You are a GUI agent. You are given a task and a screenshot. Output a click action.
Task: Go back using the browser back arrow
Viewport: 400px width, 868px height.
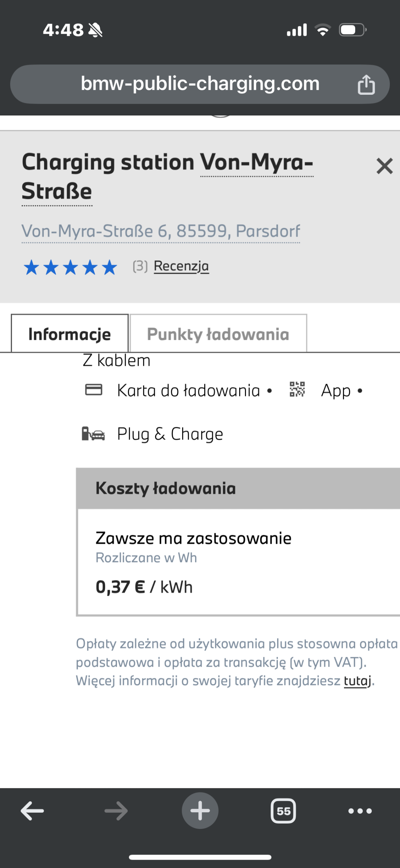click(32, 810)
